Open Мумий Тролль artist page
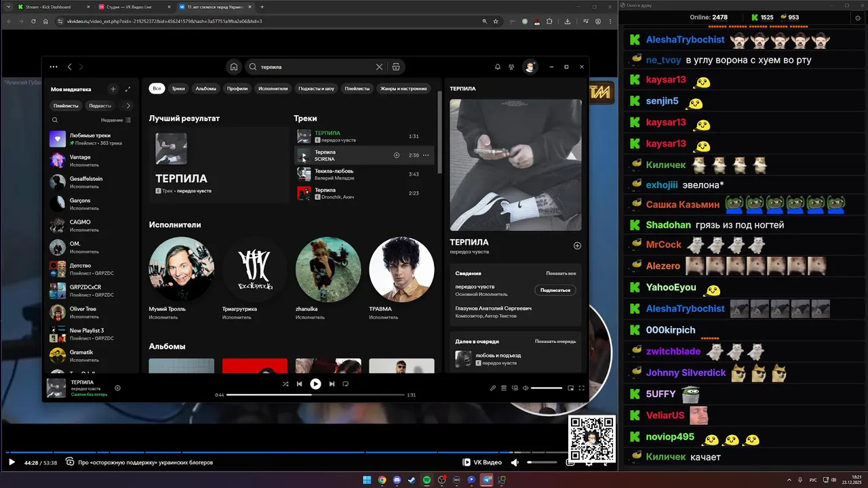 point(182,278)
